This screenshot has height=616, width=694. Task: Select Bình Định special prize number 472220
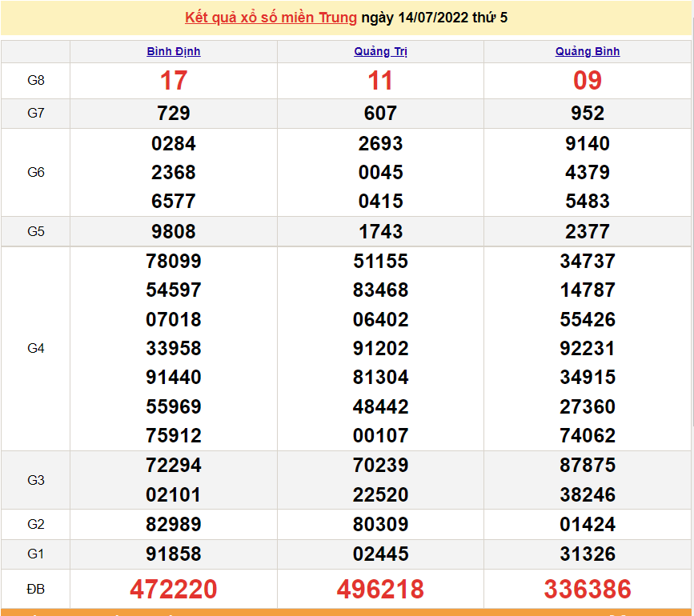click(174, 590)
